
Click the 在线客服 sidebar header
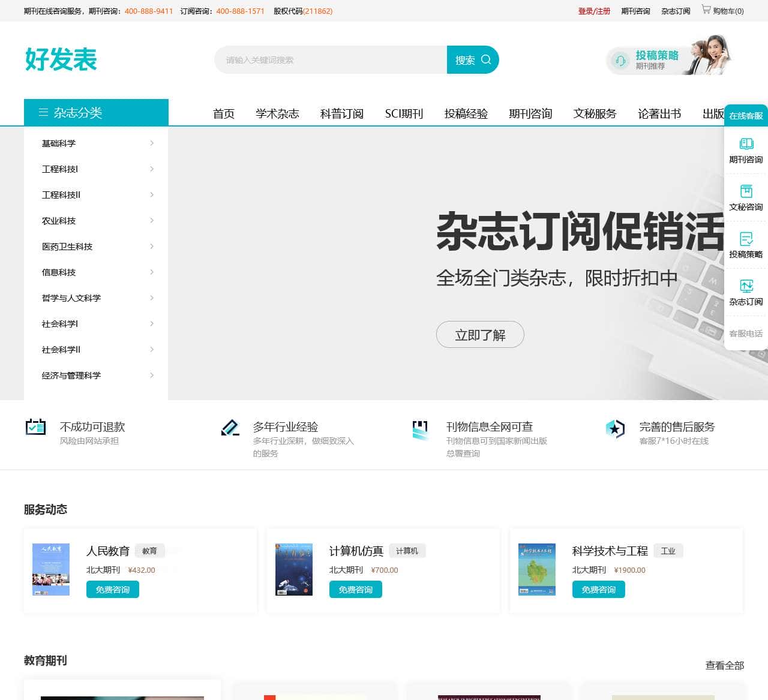coord(746,115)
